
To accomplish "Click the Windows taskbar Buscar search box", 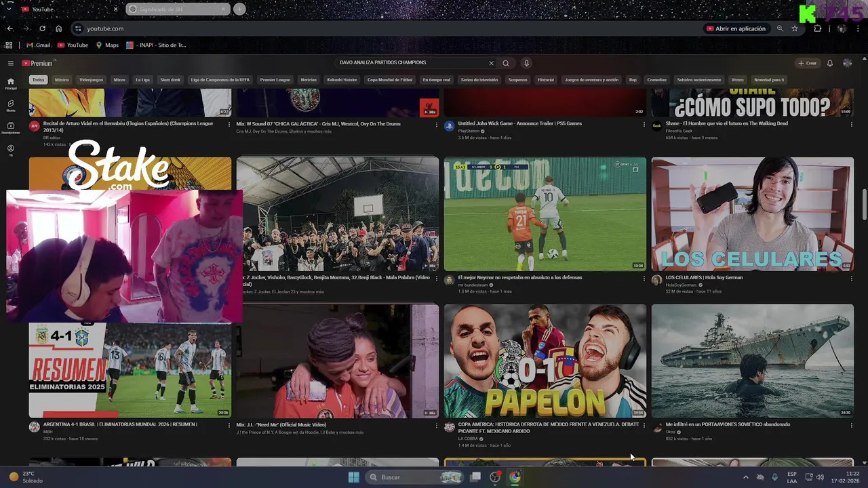I will (x=415, y=477).
